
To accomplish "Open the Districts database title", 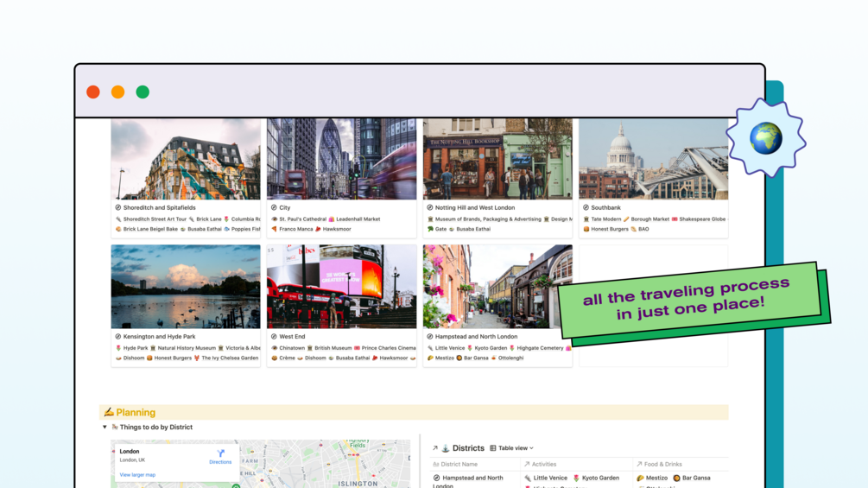I will 468,448.
